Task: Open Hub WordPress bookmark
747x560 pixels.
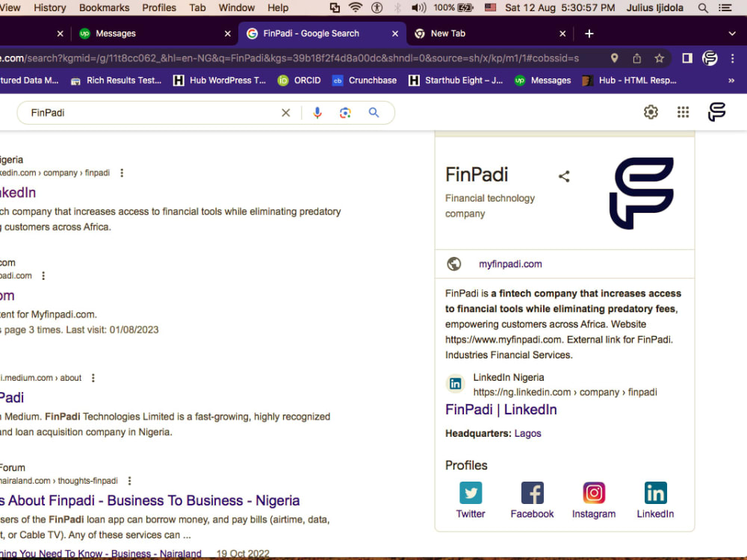Action: pos(220,81)
